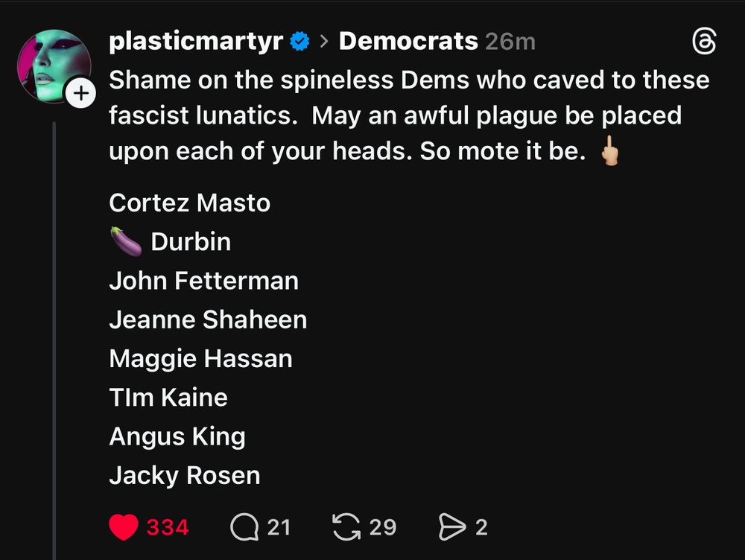Image resolution: width=745 pixels, height=560 pixels.
Task: Click the vertical thread line below avatar
Action: click(54, 335)
